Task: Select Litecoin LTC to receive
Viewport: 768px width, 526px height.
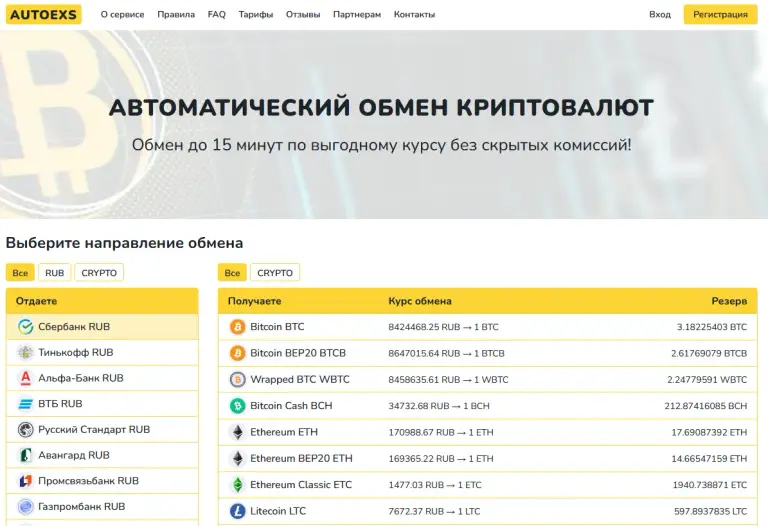Action: pyautogui.click(x=488, y=511)
